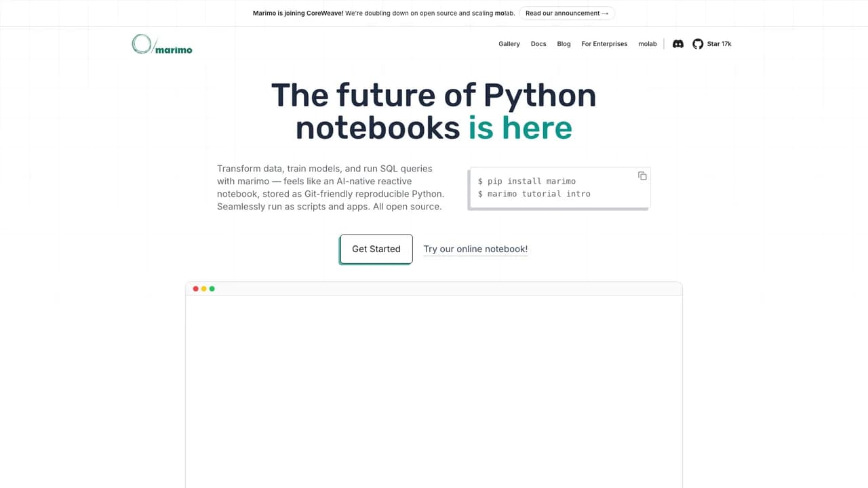Open the Try our online notebook link
Viewport: 868px width, 488px height.
[475, 249]
